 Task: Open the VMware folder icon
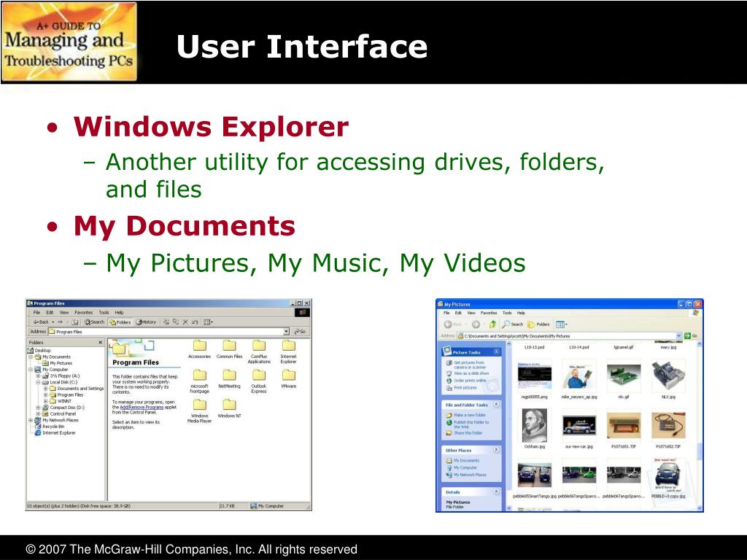pyautogui.click(x=289, y=376)
